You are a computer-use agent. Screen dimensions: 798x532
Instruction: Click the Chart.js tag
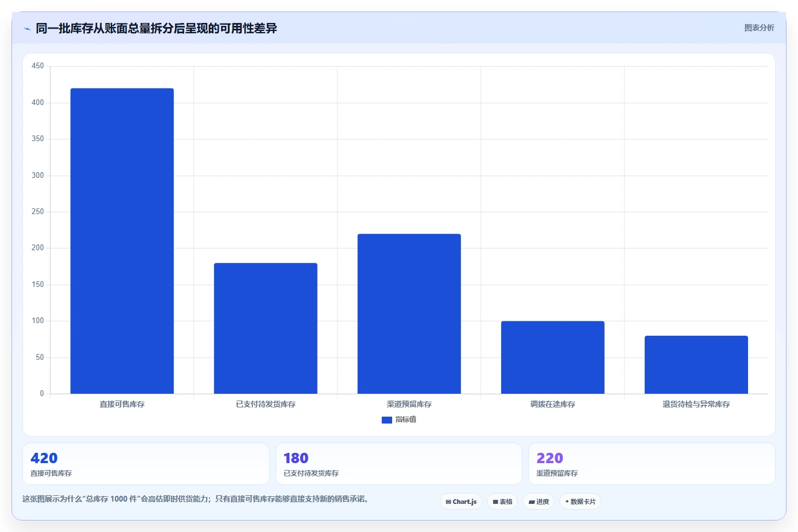pyautogui.click(x=461, y=502)
